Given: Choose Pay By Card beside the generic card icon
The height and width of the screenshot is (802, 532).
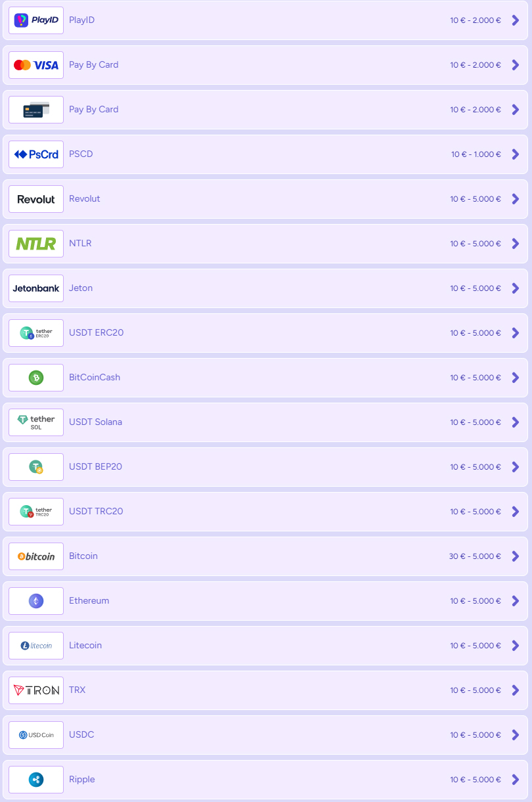Looking at the screenshot, I should (94, 110).
